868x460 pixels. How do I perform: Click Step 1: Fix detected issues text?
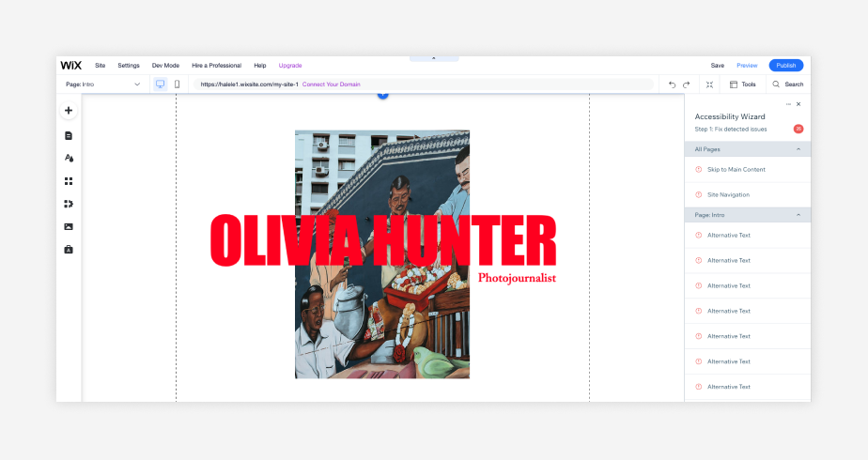point(731,130)
